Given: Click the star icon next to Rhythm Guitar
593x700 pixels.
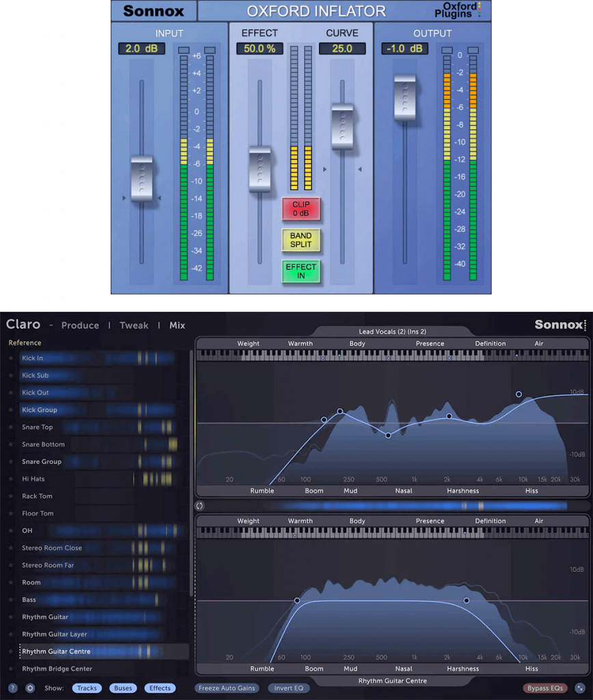Looking at the screenshot, I should 11,617.
